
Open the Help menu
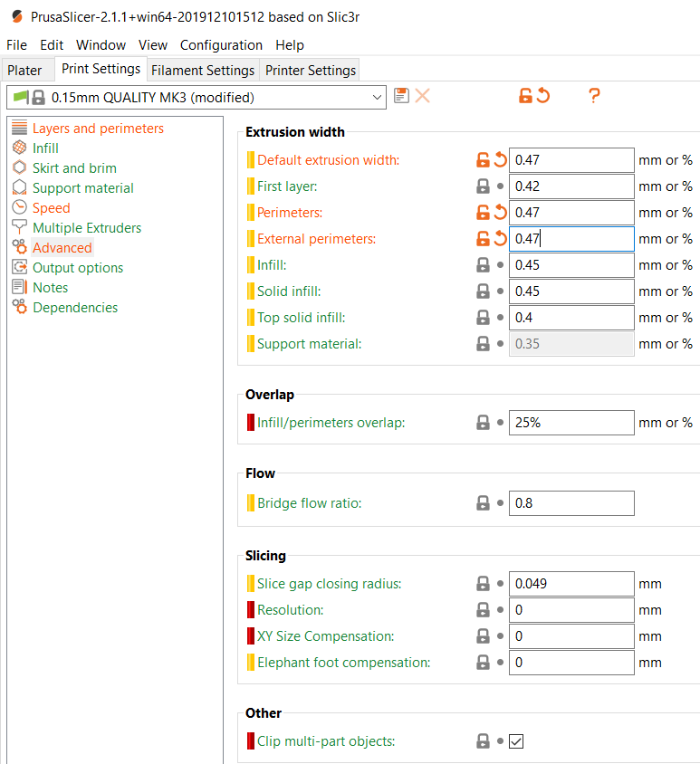[x=290, y=45]
